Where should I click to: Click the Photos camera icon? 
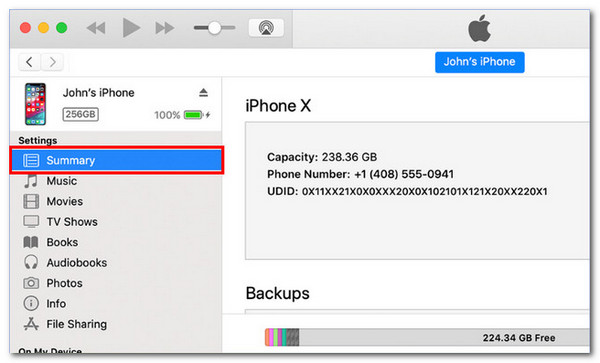(31, 283)
